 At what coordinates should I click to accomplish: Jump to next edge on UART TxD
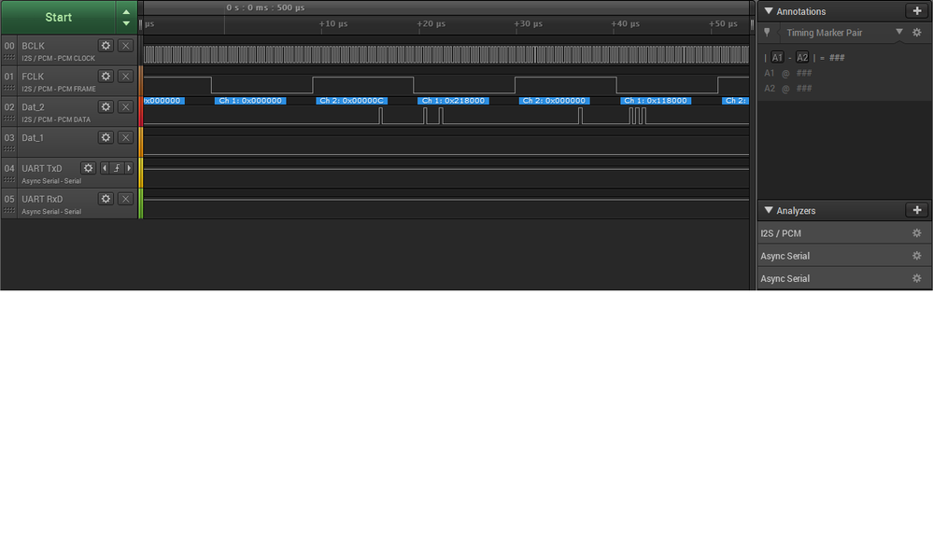pos(129,168)
